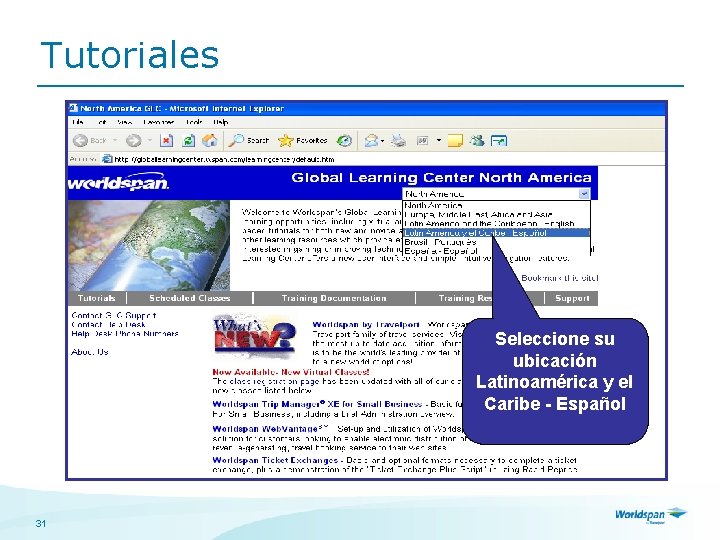Click the last toolbar icon after Messenger

pos(499,141)
